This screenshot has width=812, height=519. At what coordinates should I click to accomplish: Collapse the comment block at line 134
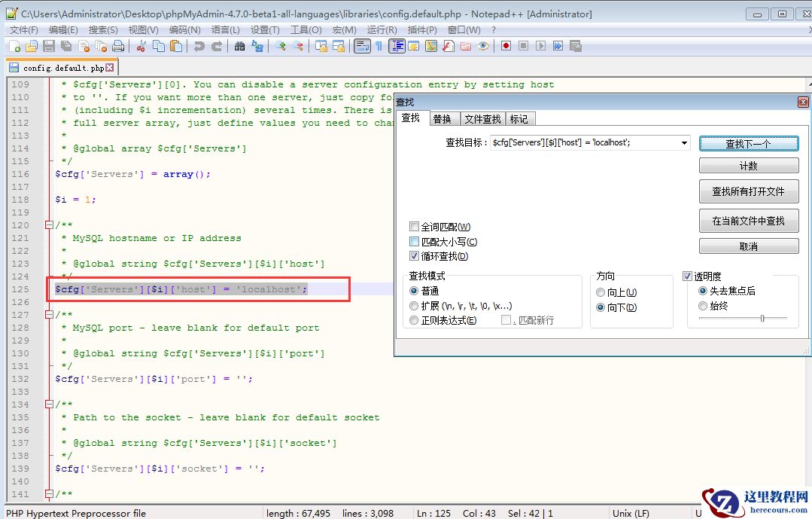click(x=49, y=405)
